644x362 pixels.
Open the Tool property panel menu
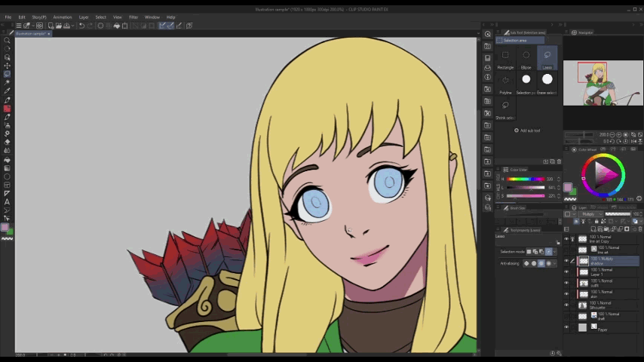(498, 230)
